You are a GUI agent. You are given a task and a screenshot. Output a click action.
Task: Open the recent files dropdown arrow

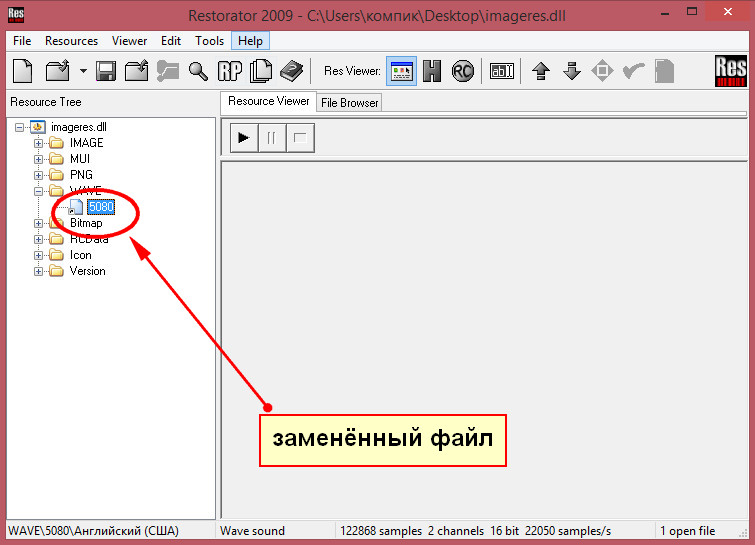[83, 71]
